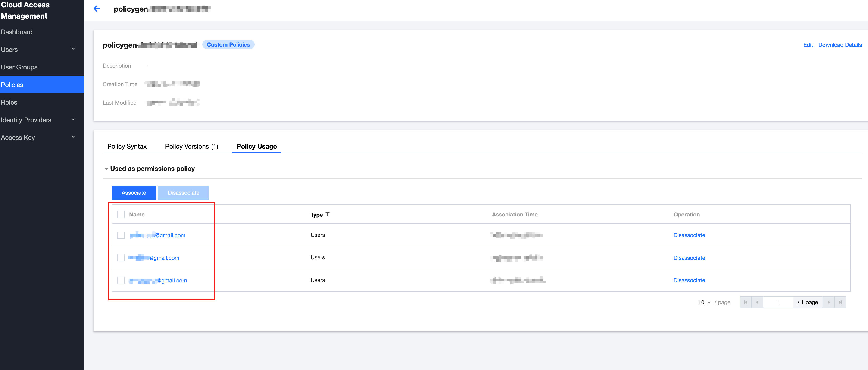This screenshot has height=370, width=868.
Task: Click the back arrow next to policy name
Action: [x=97, y=9]
